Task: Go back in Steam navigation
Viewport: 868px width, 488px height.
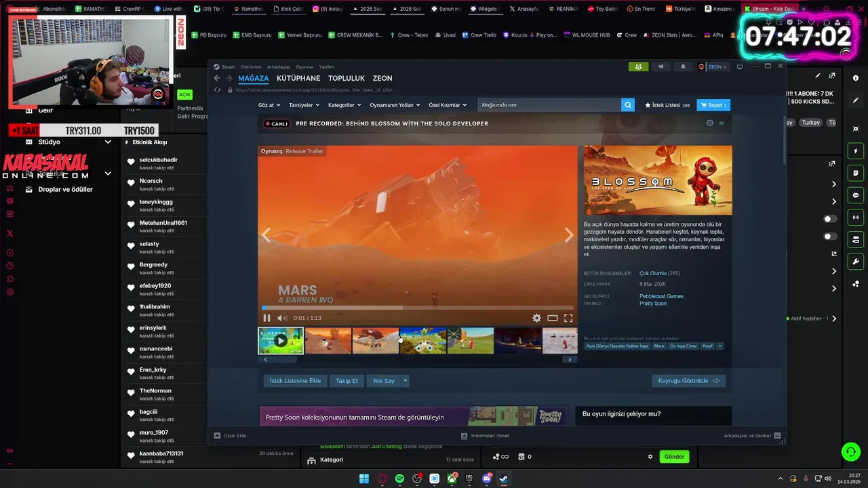Action: pos(217,78)
